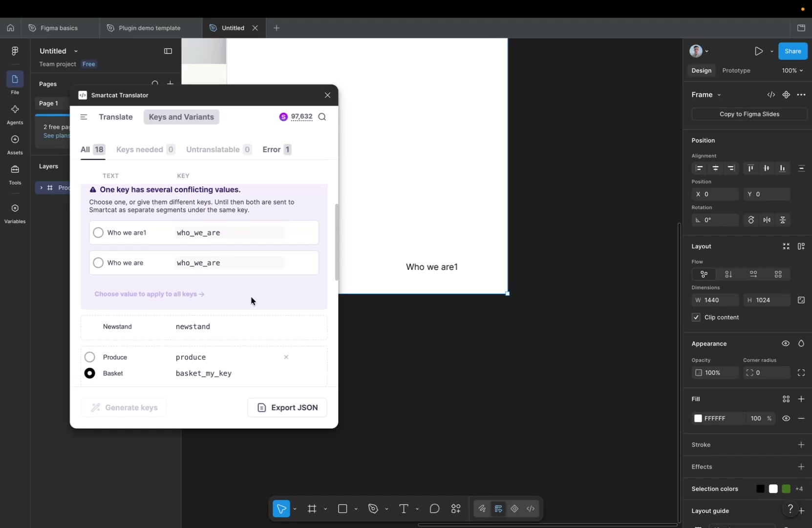Choose vertical flow layout option
The width and height of the screenshot is (812, 528).
tap(728, 274)
